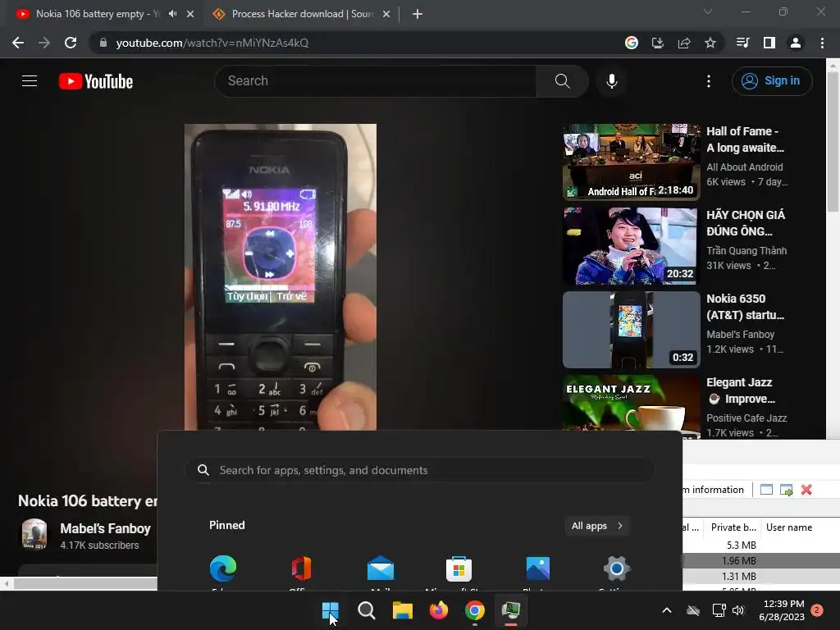Viewport: 840px width, 630px height.
Task: Click the Nokia 106 video player
Action: (281, 277)
